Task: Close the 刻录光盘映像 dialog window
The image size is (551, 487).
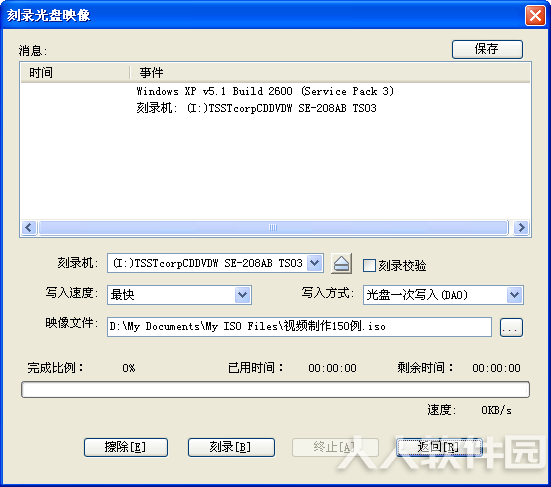Action: click(535, 15)
